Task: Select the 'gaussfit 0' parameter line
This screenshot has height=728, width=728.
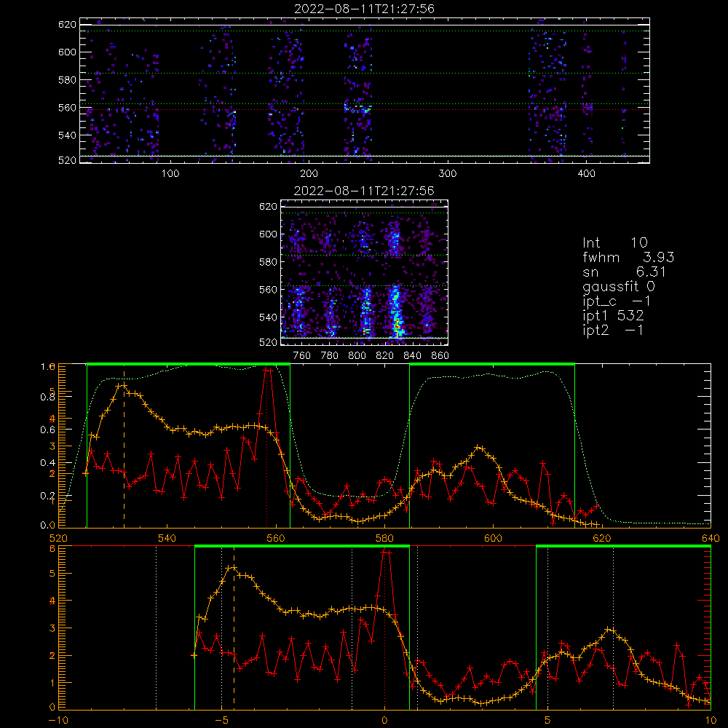Action: pyautogui.click(x=618, y=286)
